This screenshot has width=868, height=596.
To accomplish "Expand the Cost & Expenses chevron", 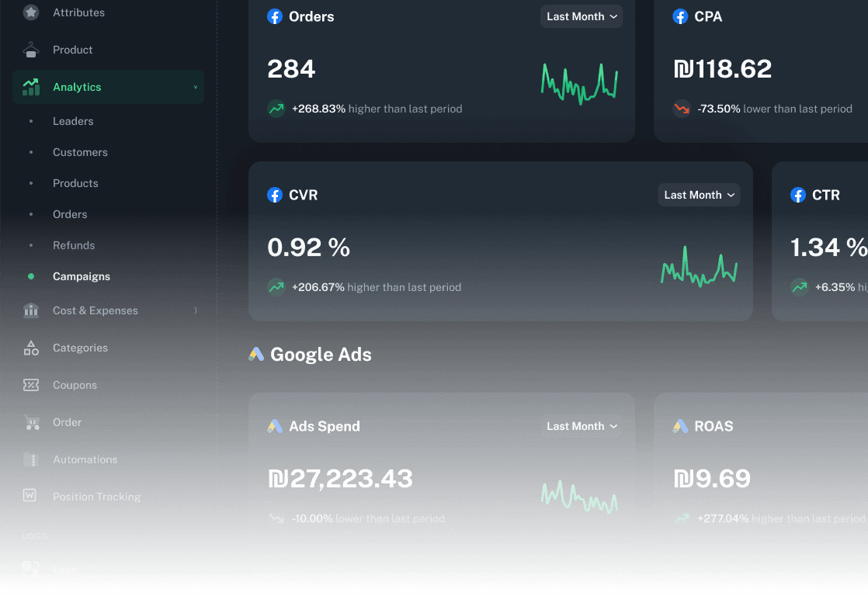I will [196, 310].
